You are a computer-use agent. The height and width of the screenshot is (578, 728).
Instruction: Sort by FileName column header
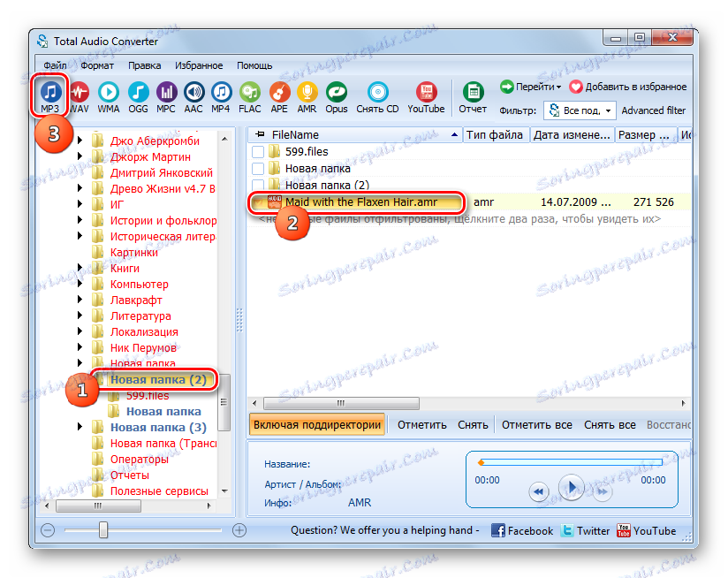tap(355, 135)
